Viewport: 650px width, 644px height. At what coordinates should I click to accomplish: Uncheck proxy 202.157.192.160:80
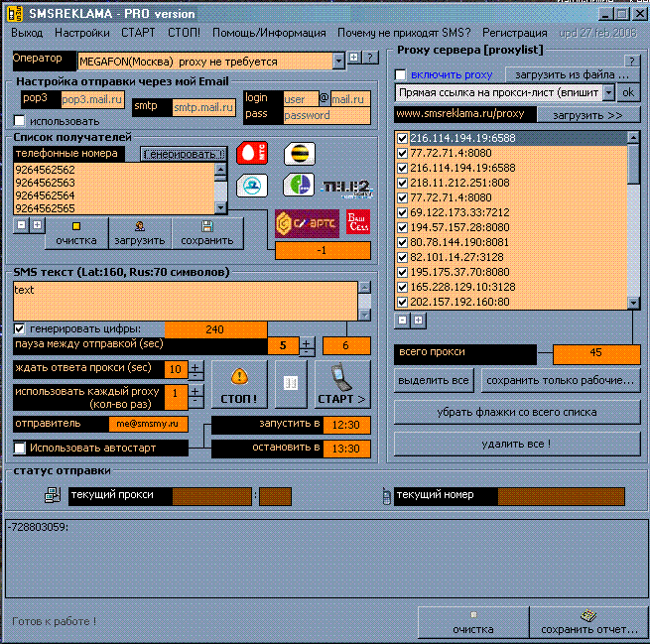(x=402, y=302)
